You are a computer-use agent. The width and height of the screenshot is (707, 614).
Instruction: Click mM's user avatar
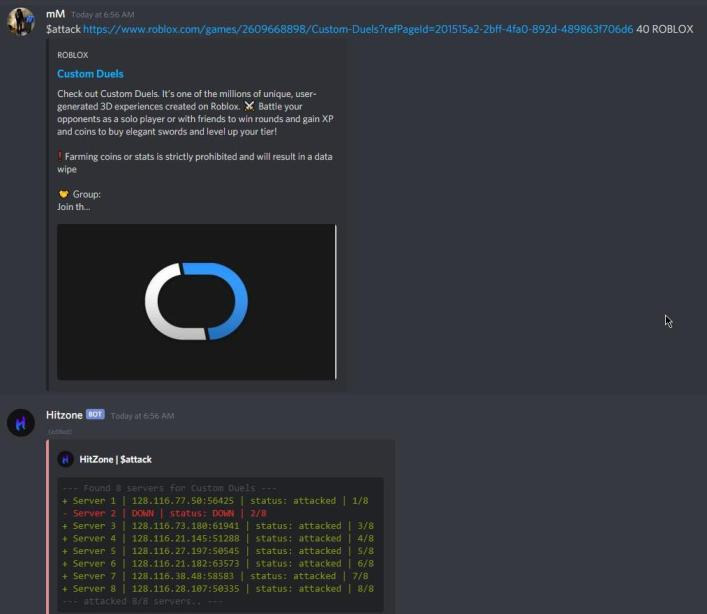[21, 21]
